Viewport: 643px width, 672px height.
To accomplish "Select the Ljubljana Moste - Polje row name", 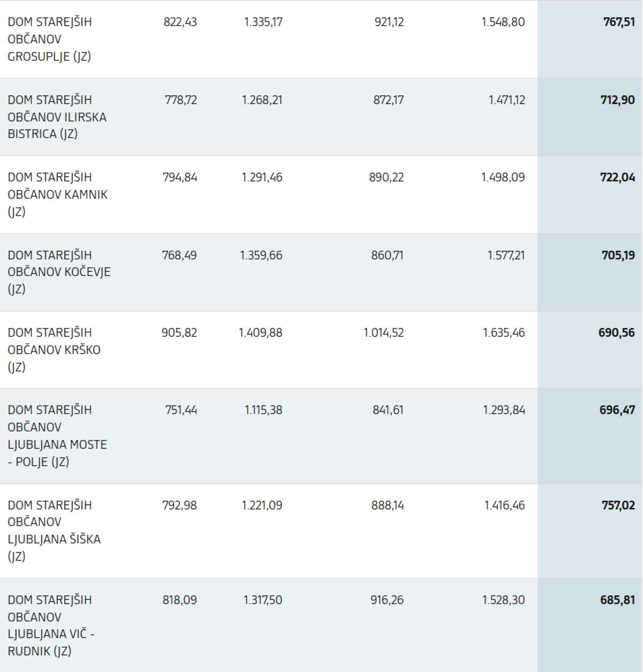I will coord(57,436).
